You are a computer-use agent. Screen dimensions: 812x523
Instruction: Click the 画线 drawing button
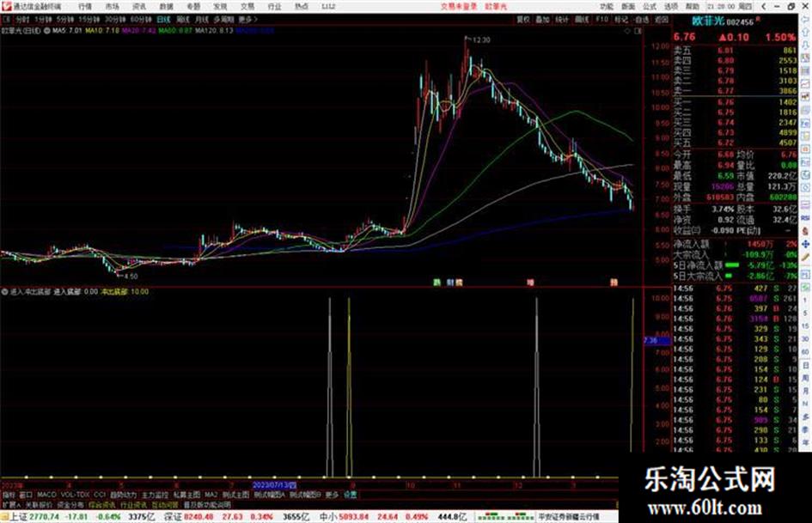click(582, 20)
